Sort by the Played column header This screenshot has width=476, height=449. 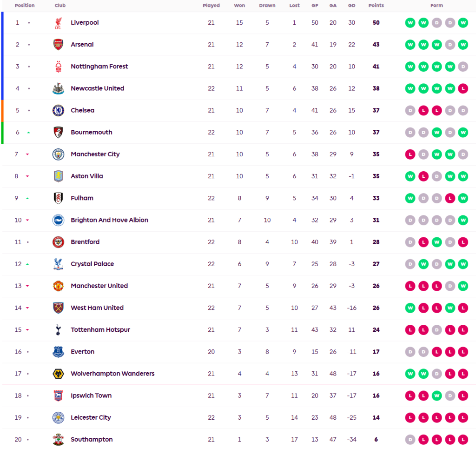pyautogui.click(x=211, y=6)
